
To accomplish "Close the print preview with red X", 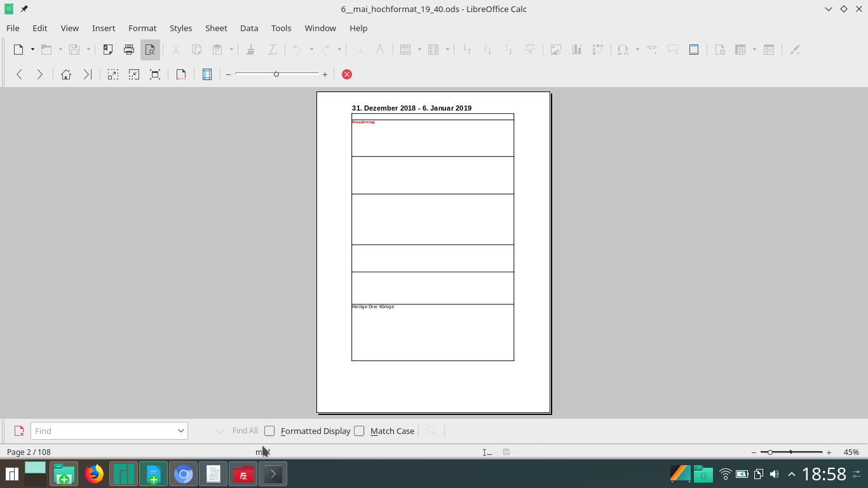I will click(x=347, y=74).
